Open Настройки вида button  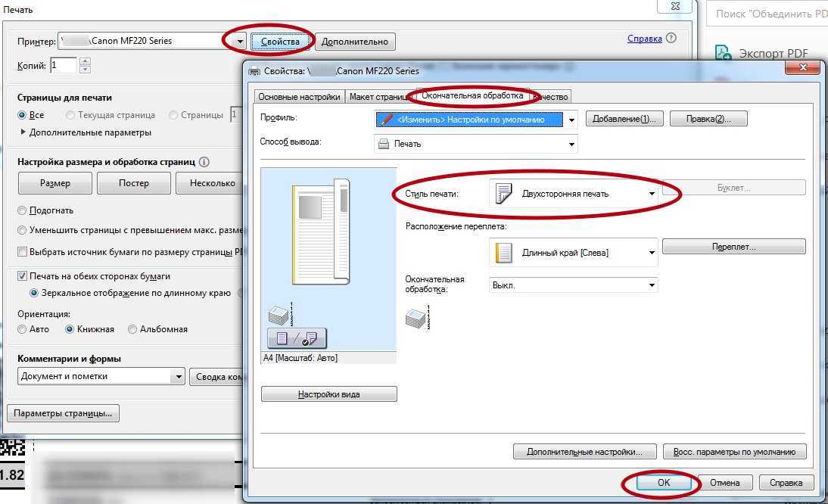pos(328,394)
